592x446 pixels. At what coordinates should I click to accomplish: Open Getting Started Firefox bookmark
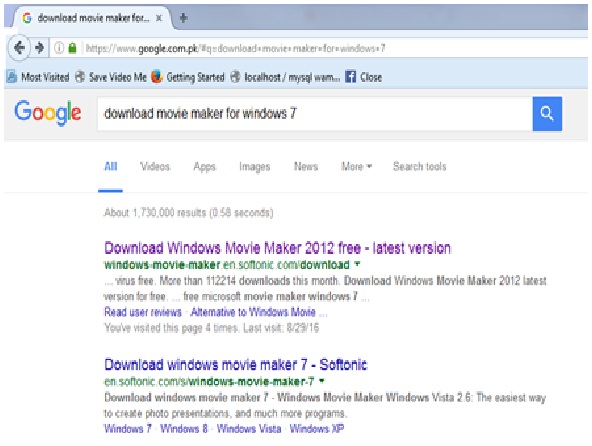(x=188, y=77)
